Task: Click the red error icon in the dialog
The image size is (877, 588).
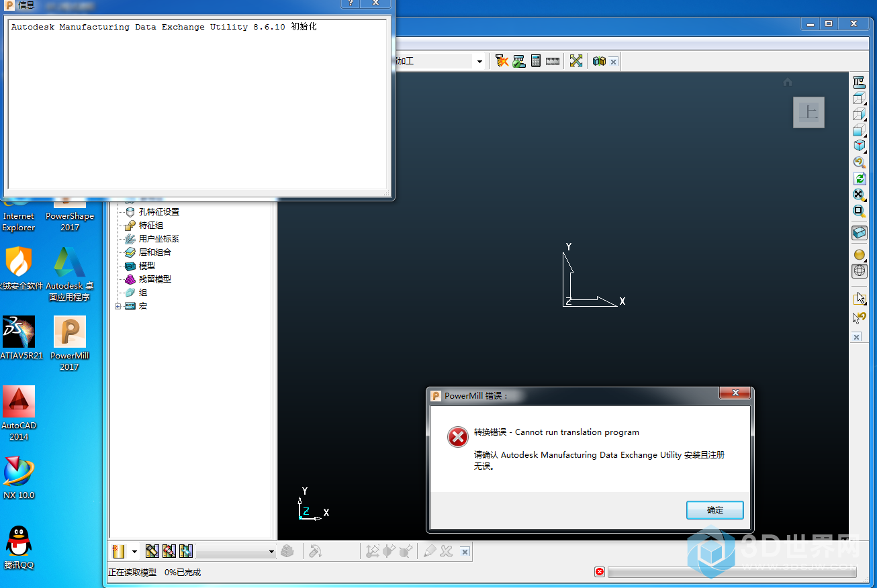Action: 458,437
